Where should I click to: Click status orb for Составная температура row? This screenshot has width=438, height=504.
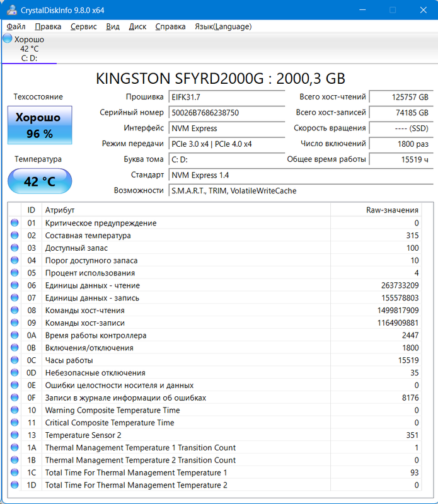[x=14, y=235]
